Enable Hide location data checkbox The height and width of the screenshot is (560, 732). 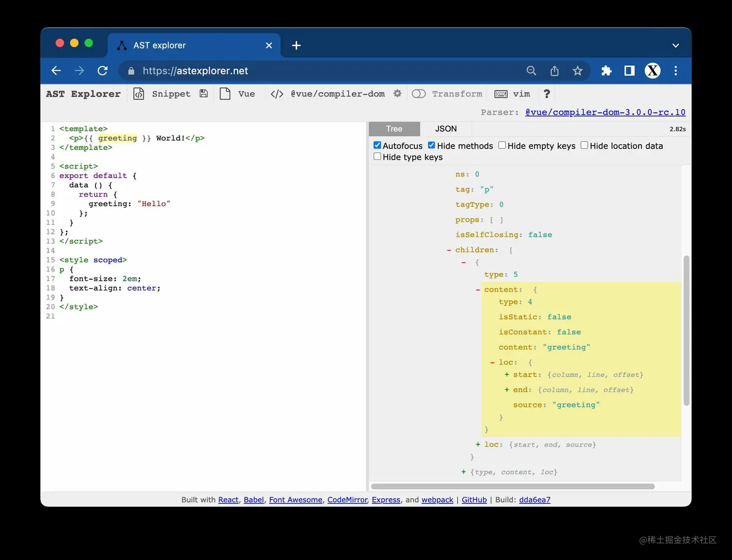[584, 145]
